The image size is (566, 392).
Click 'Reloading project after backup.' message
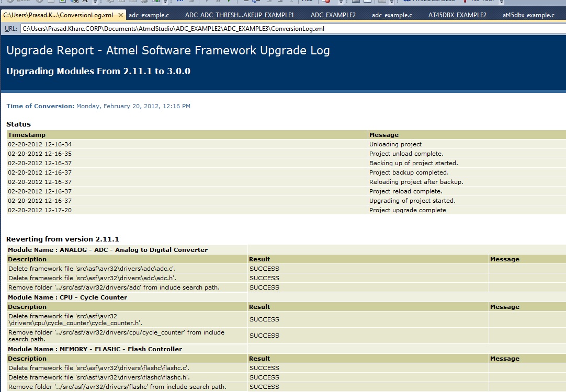416,182
